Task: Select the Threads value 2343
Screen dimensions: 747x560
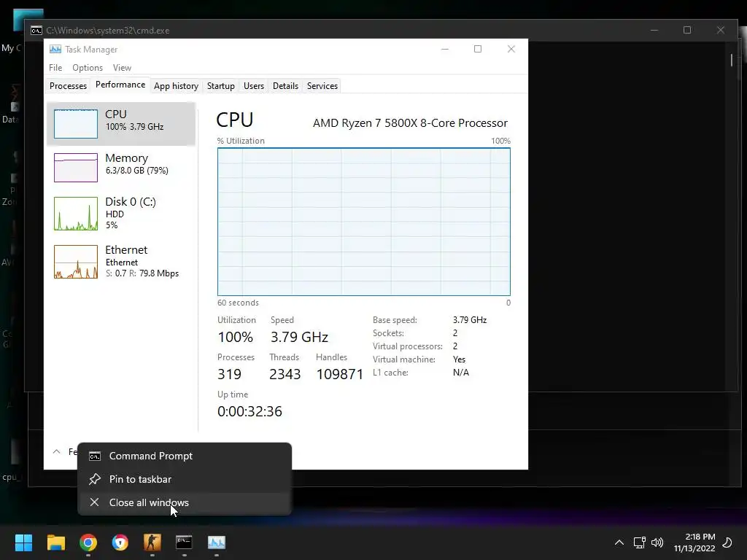Action: click(x=285, y=374)
